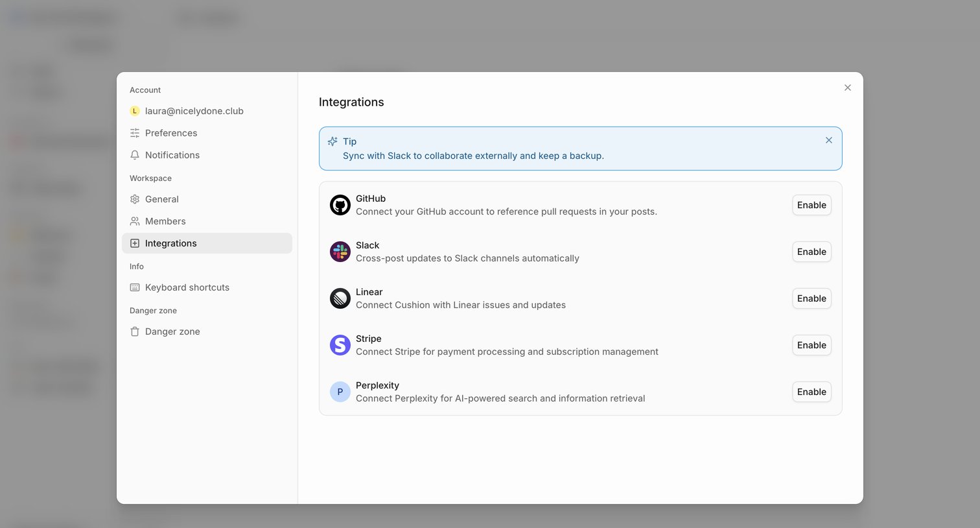This screenshot has height=528, width=980.
Task: Click the GitHub logo icon
Action: pyautogui.click(x=340, y=205)
